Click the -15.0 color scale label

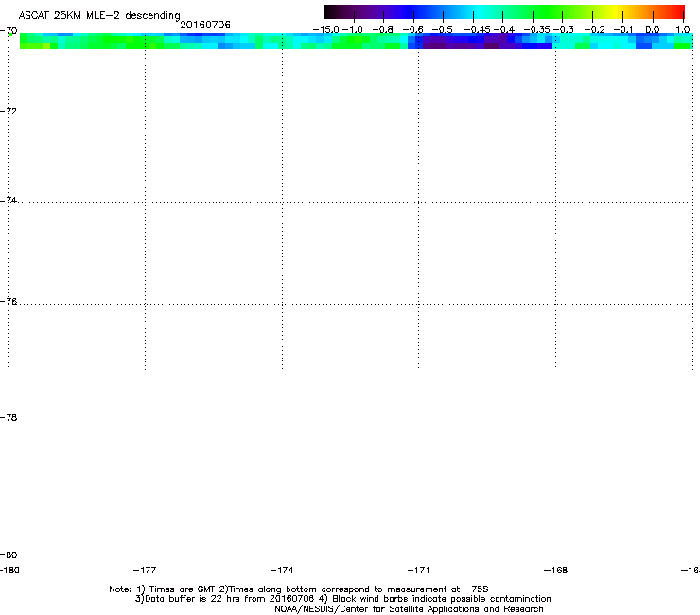(x=326, y=30)
